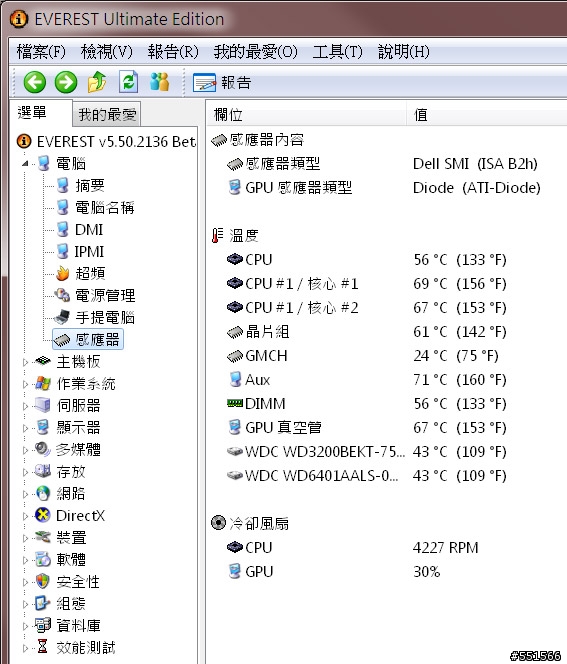
Task: Click the 存放 storage drive icon
Action: point(43,471)
